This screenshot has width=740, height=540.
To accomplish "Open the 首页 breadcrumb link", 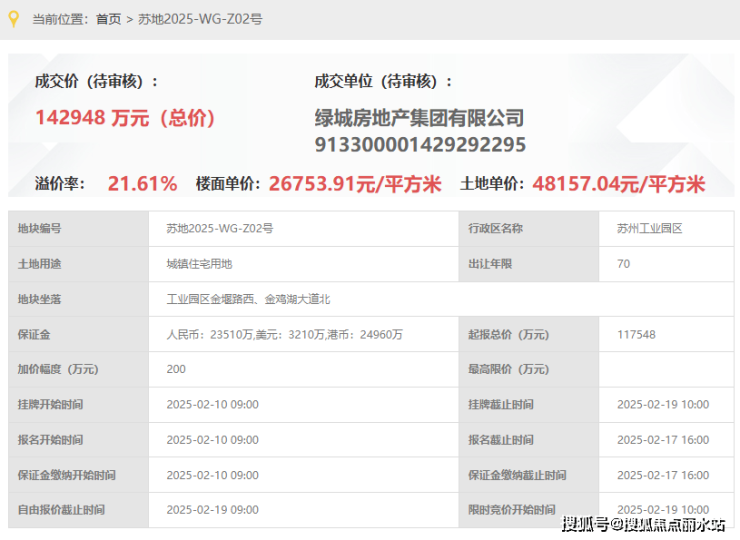I will (x=109, y=19).
